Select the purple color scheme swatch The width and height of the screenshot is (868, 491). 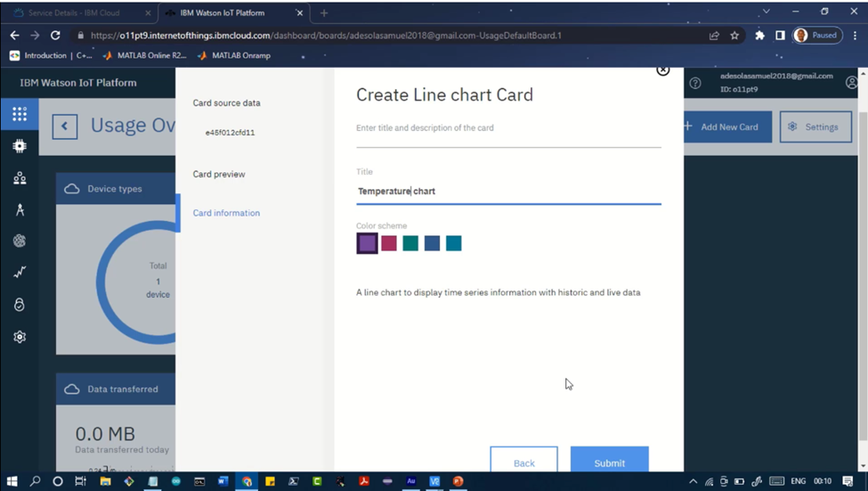click(367, 243)
